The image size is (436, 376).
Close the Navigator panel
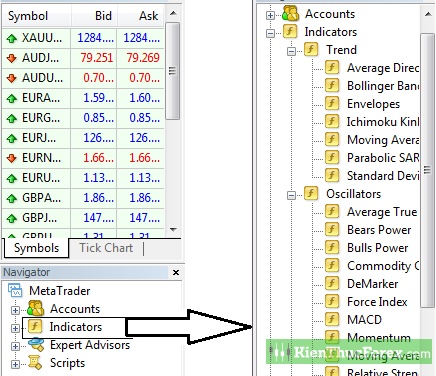(176, 273)
